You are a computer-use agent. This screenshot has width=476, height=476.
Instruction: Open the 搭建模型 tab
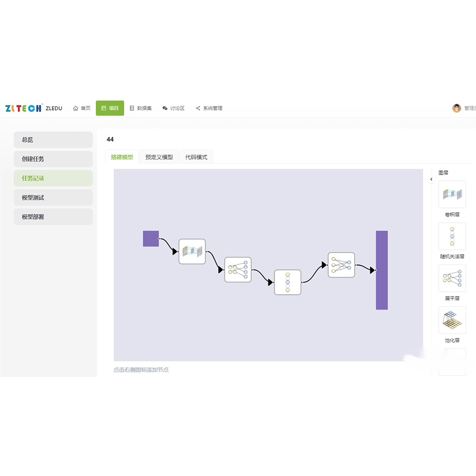[122, 157]
